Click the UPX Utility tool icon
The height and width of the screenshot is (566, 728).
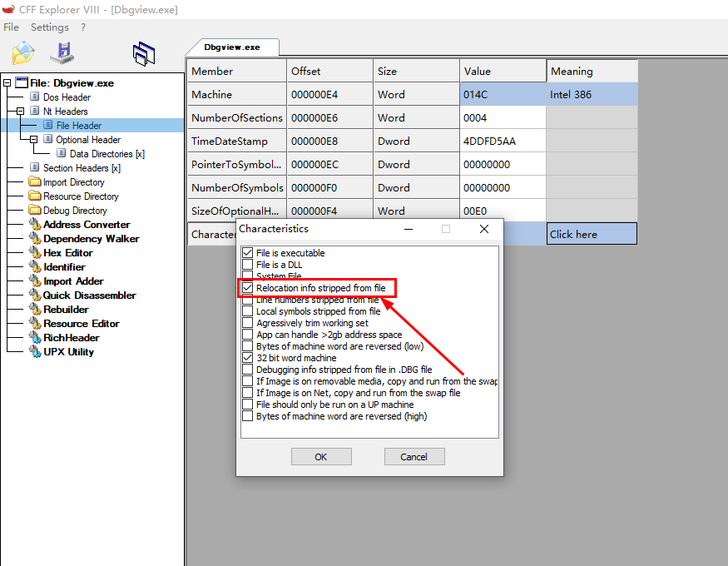(x=35, y=351)
